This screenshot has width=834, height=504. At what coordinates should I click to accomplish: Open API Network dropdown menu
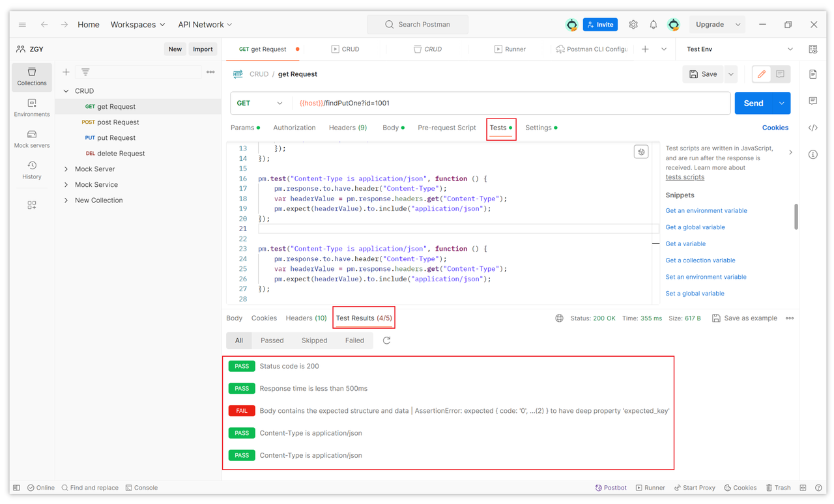[x=205, y=25]
